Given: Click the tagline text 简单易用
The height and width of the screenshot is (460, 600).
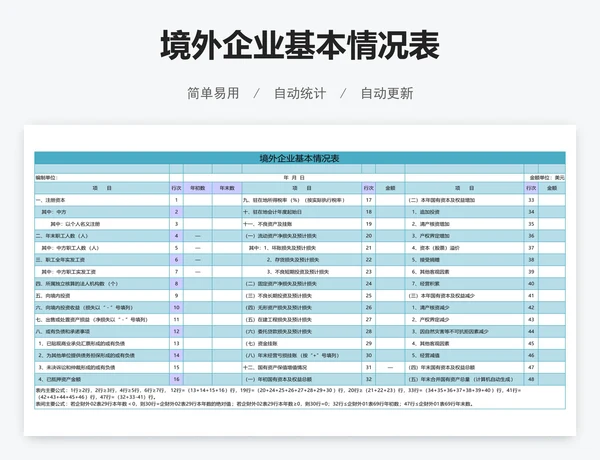Looking at the screenshot, I should click(213, 93).
